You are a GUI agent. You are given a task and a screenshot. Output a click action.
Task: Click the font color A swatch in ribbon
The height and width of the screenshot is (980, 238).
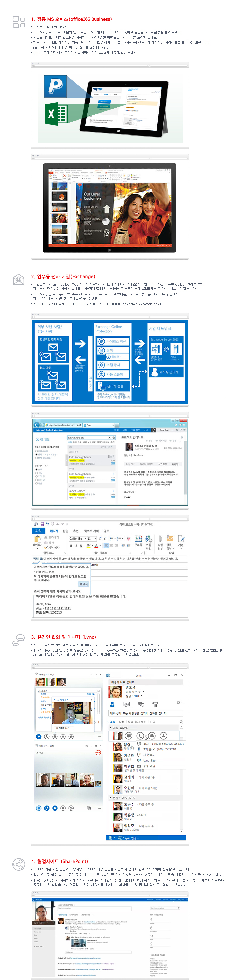click(96, 545)
